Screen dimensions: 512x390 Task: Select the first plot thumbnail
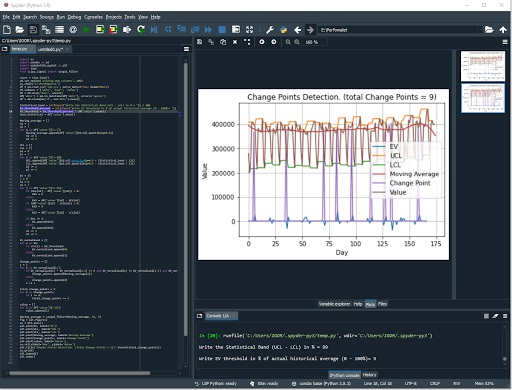click(x=483, y=66)
